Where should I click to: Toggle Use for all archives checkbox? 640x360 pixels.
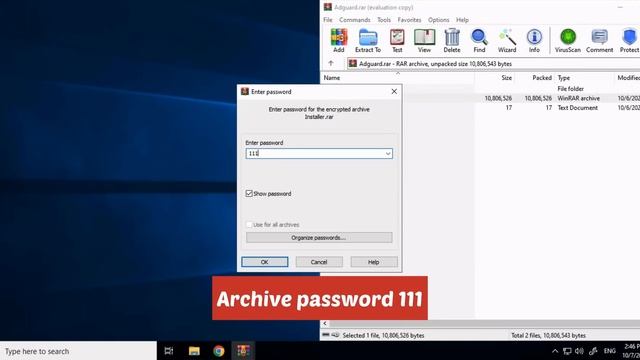249,224
